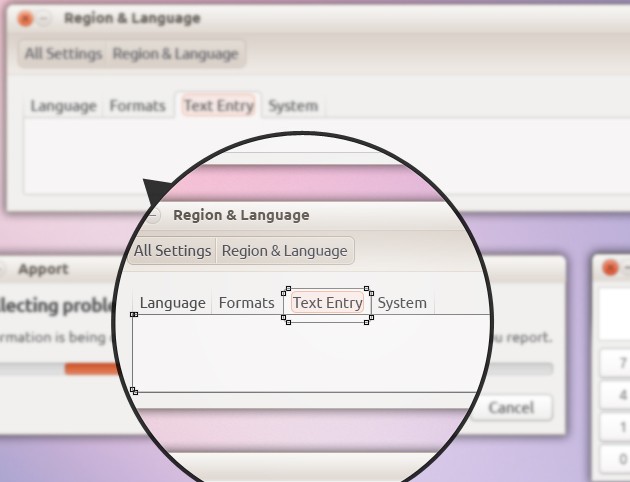Viewport: 630px width, 482px height.
Task: Choose highlighted Text Entry tab in magnified view
Action: (327, 303)
